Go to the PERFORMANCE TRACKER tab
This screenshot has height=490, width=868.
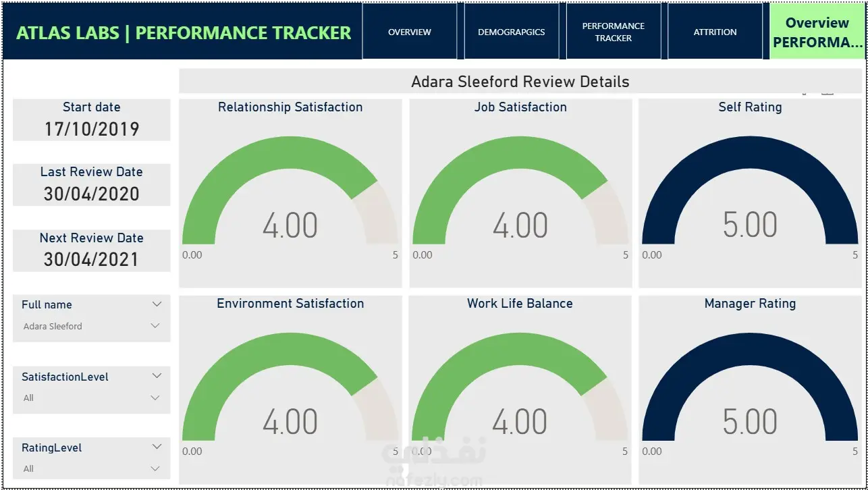pyautogui.click(x=614, y=32)
